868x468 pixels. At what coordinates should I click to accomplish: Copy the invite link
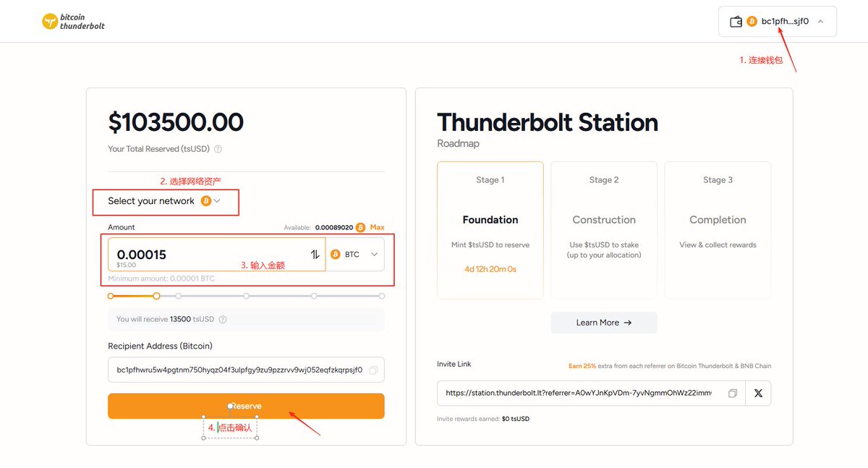point(733,393)
